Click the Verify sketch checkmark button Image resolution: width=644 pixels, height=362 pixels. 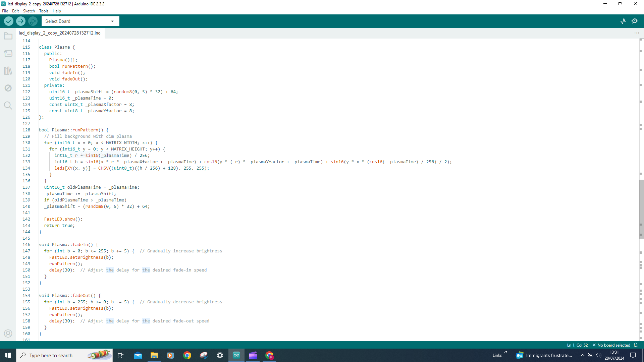[x=9, y=21]
